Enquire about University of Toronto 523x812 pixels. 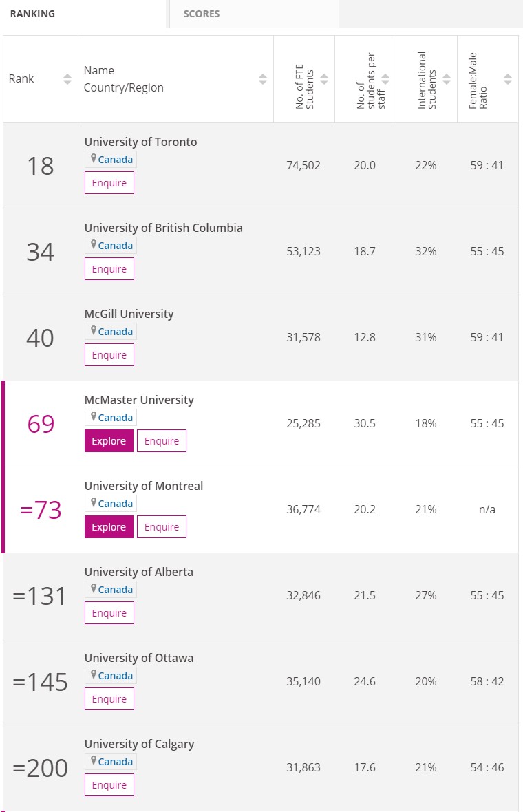coord(109,183)
